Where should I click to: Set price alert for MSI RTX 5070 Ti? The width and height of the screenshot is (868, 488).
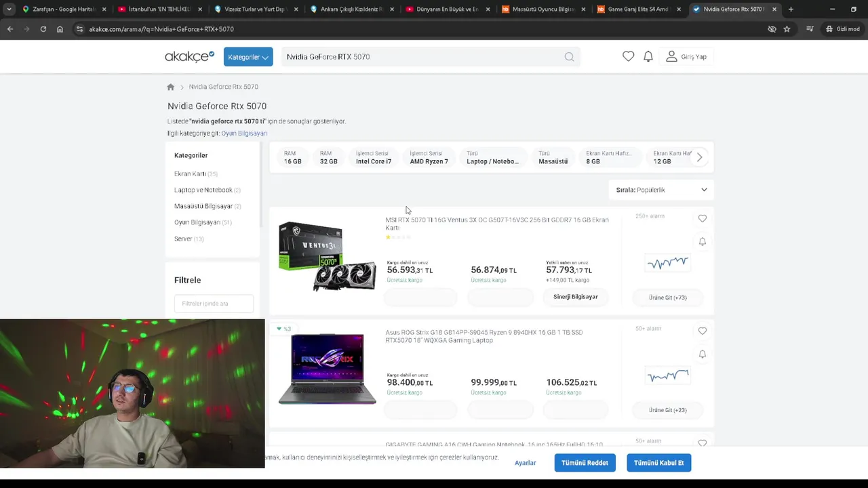pyautogui.click(x=703, y=242)
